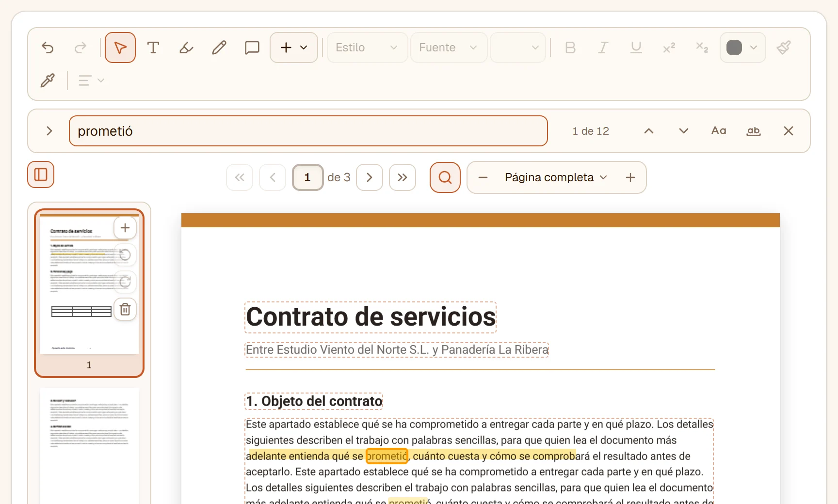Zoom in with the plus button

(630, 177)
